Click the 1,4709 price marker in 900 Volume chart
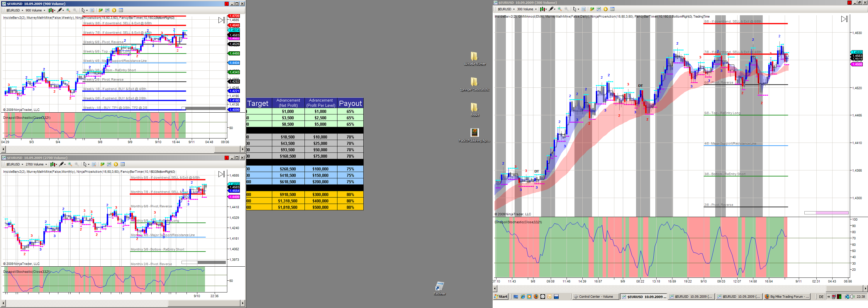The width and height of the screenshot is (868, 308). [x=234, y=16]
